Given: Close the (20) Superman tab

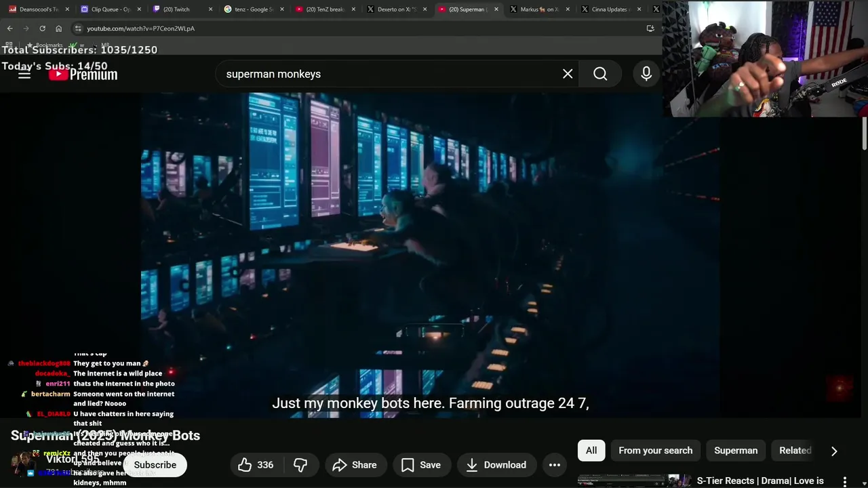Looking at the screenshot, I should [496, 9].
